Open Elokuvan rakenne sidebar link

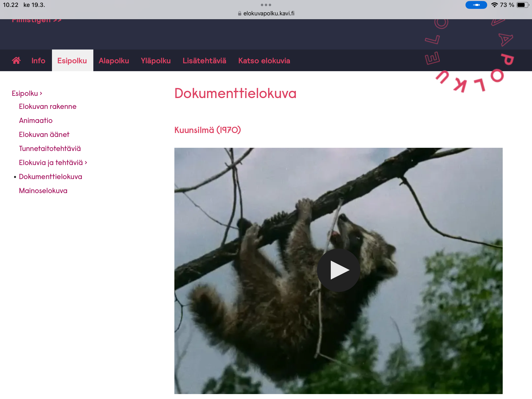48,106
